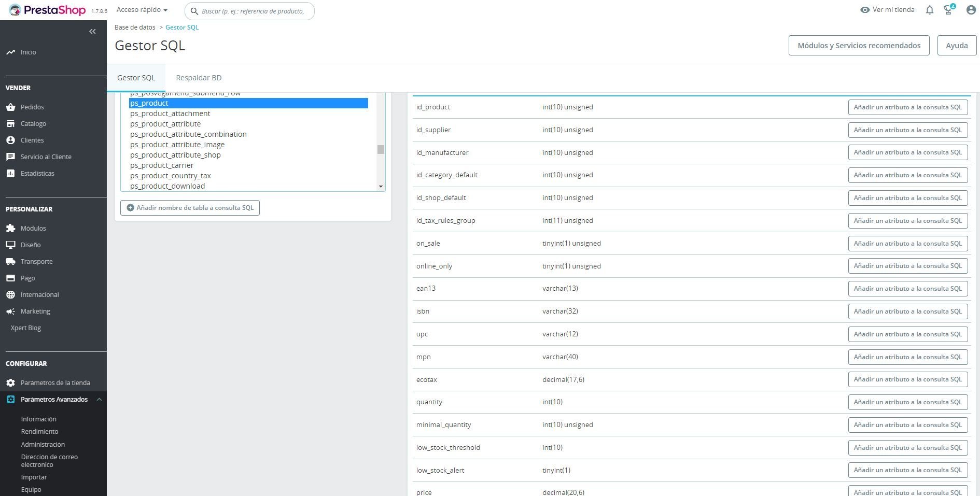The image size is (980, 496).
Task: Open the Acceso rápido dropdown
Action: [x=142, y=10]
